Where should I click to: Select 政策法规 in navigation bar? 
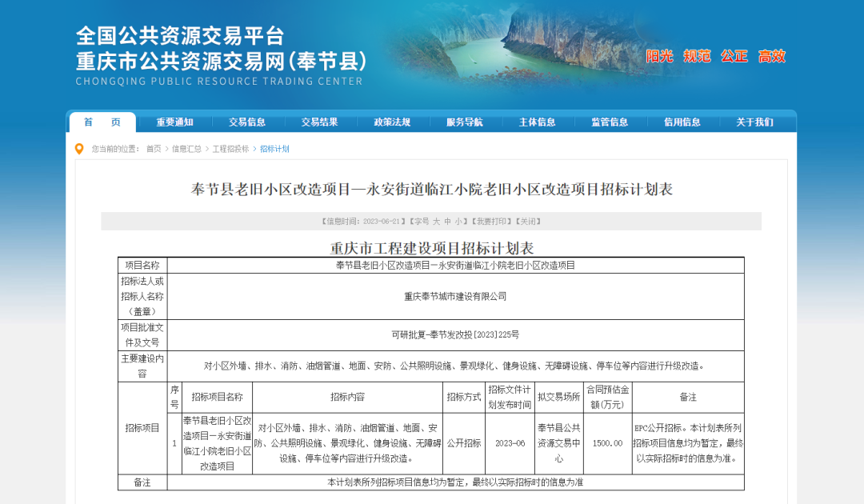[392, 122]
